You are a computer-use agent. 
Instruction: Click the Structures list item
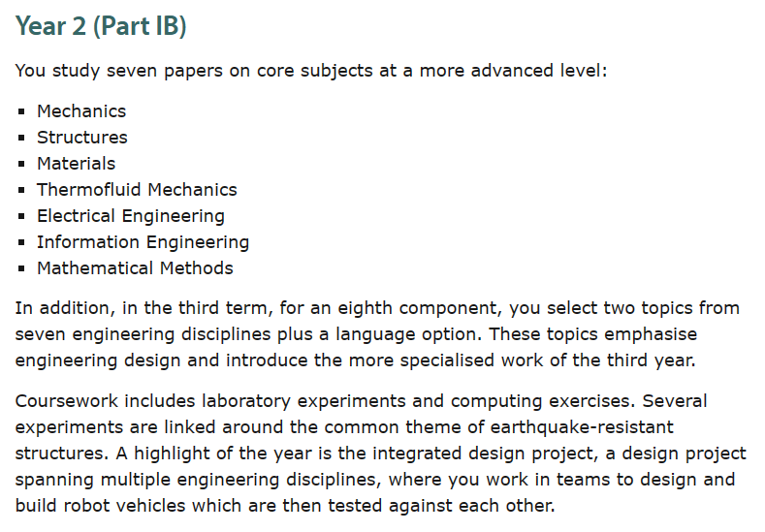(x=82, y=138)
